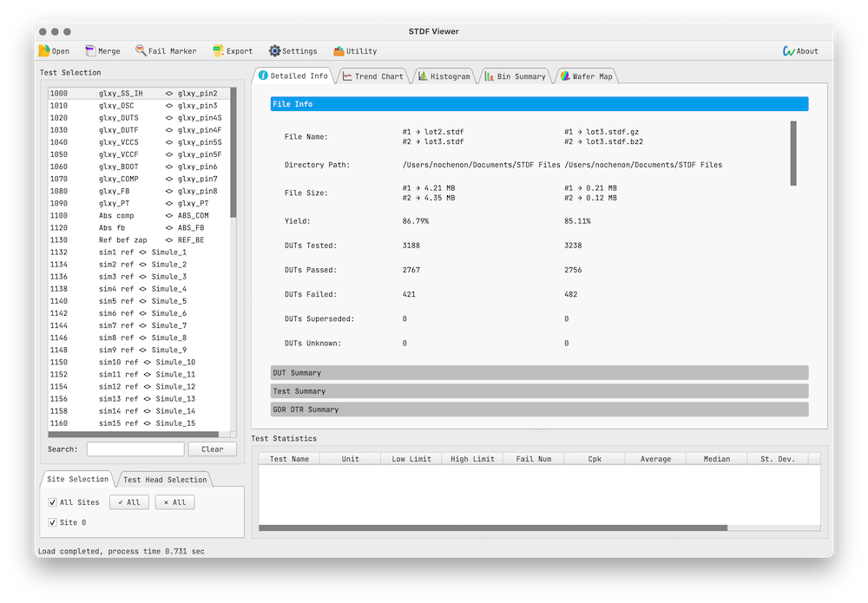Switch to the Test Head Selection tab
The height and width of the screenshot is (603, 868).
(165, 480)
